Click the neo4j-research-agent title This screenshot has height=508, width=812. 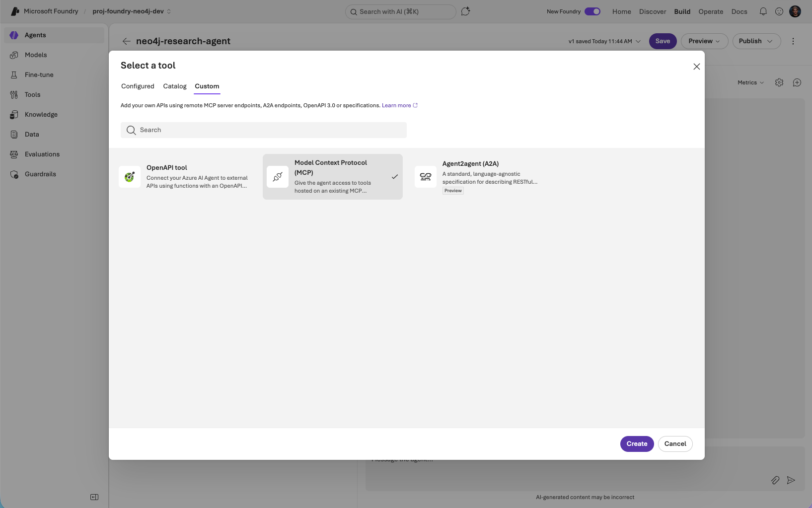pos(183,41)
